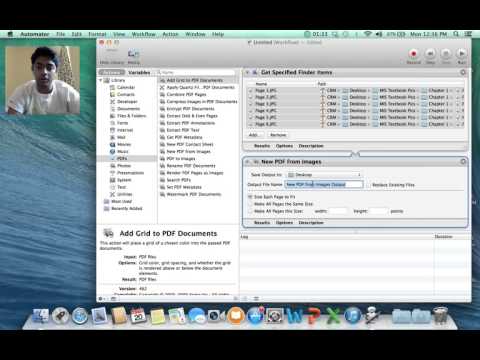Show Results of Get Specified Finder Items
Viewport: 480px width, 360px height.
click(x=262, y=146)
